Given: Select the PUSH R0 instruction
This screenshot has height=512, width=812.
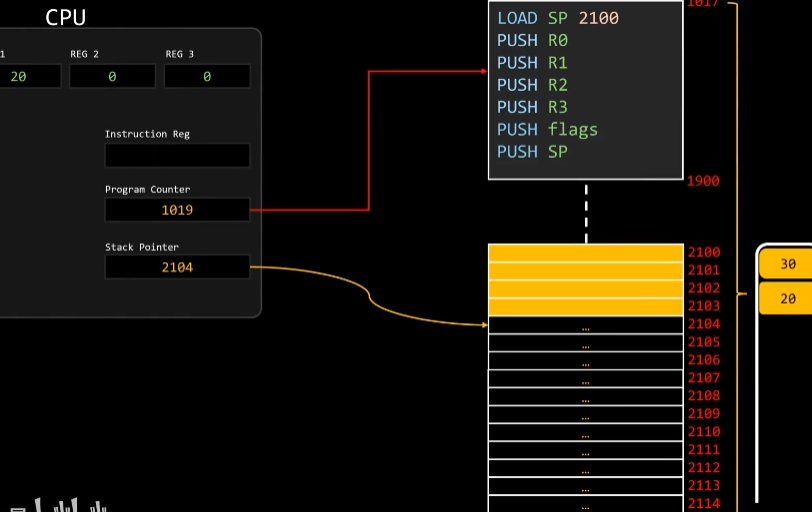Looking at the screenshot, I should (x=532, y=40).
